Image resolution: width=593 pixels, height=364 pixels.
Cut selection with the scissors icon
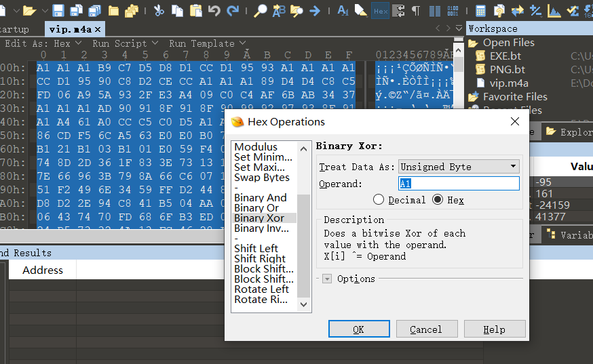[159, 11]
